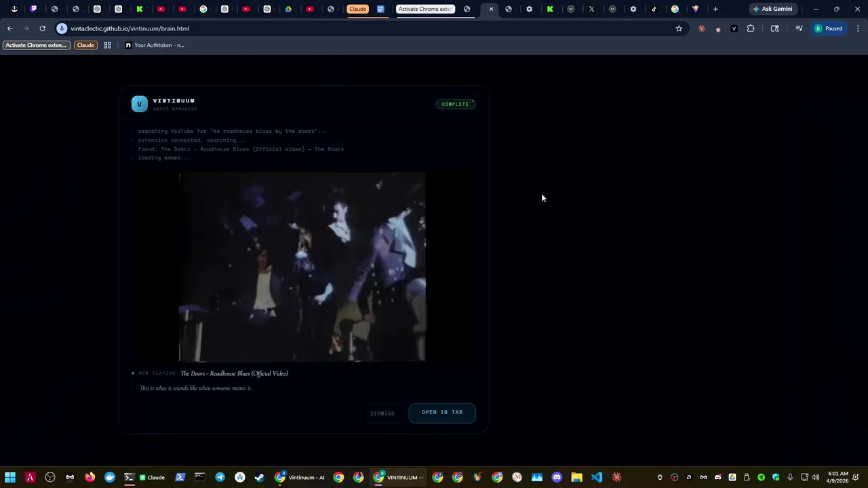Screen dimensions: 868x488
Task: Switch to the Claude browser tab
Action: point(357,9)
